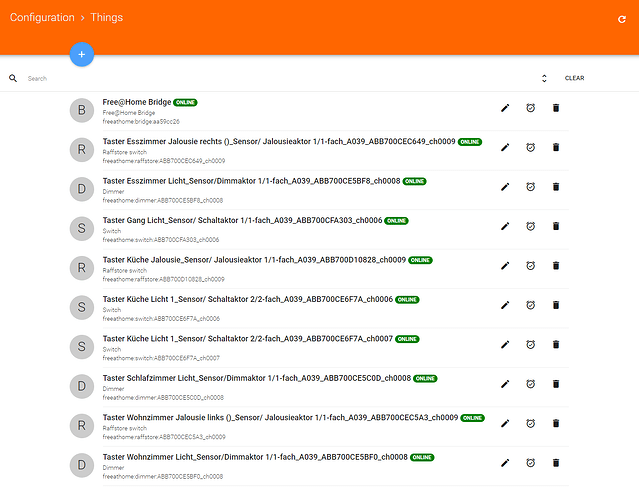Click R avatar of Esszimmer Jalousie rechts
The height and width of the screenshot is (500, 639).
[82, 150]
